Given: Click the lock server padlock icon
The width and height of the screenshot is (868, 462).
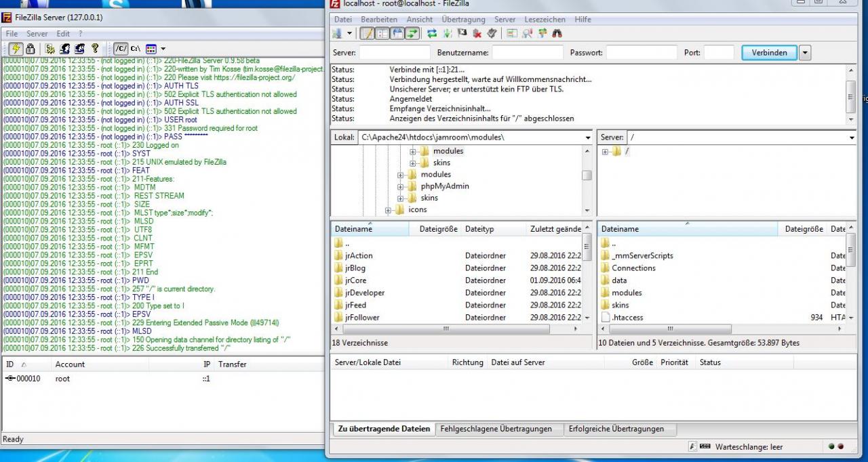Looking at the screenshot, I should point(31,49).
